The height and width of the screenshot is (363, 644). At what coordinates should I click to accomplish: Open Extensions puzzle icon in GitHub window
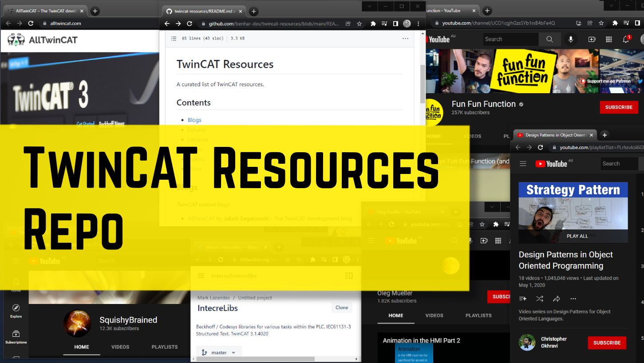(373, 24)
